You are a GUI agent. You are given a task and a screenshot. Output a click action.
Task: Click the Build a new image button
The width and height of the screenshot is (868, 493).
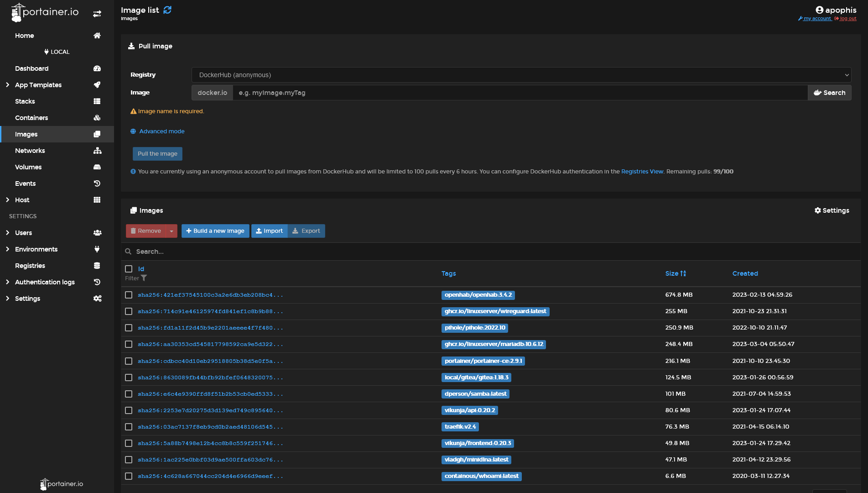tap(215, 231)
